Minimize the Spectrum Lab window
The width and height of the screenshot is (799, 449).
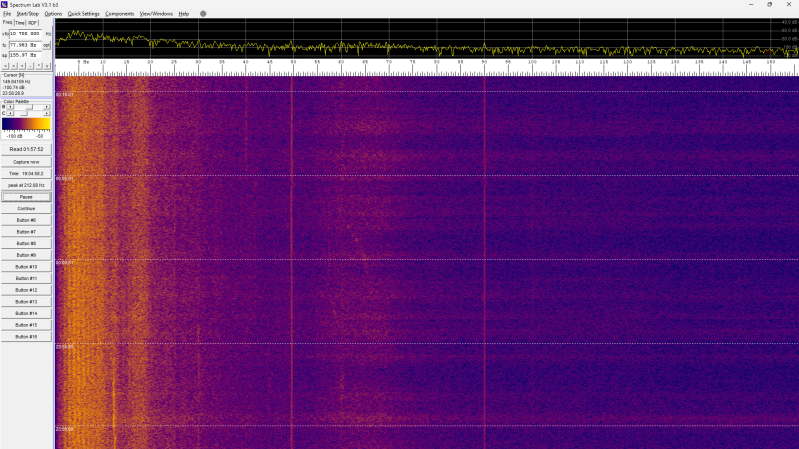pos(751,5)
